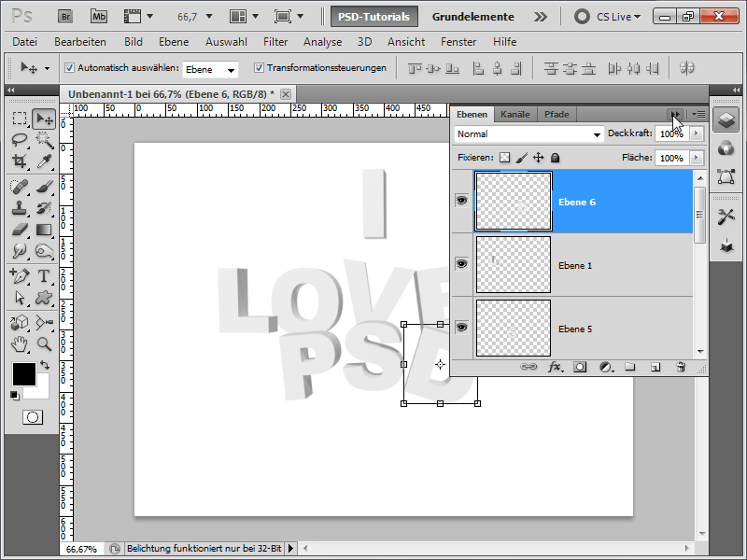
Task: Select the Gradient tool
Action: [44, 230]
